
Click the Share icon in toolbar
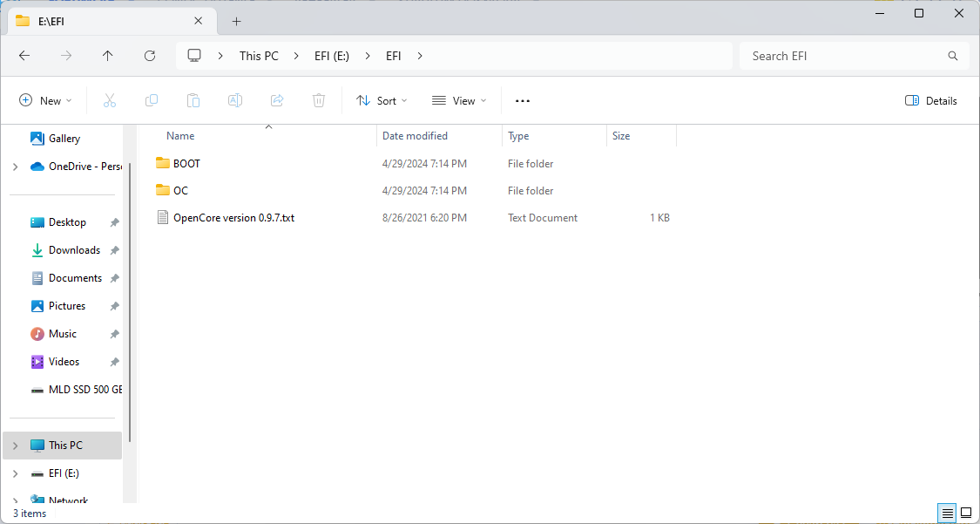tap(277, 101)
